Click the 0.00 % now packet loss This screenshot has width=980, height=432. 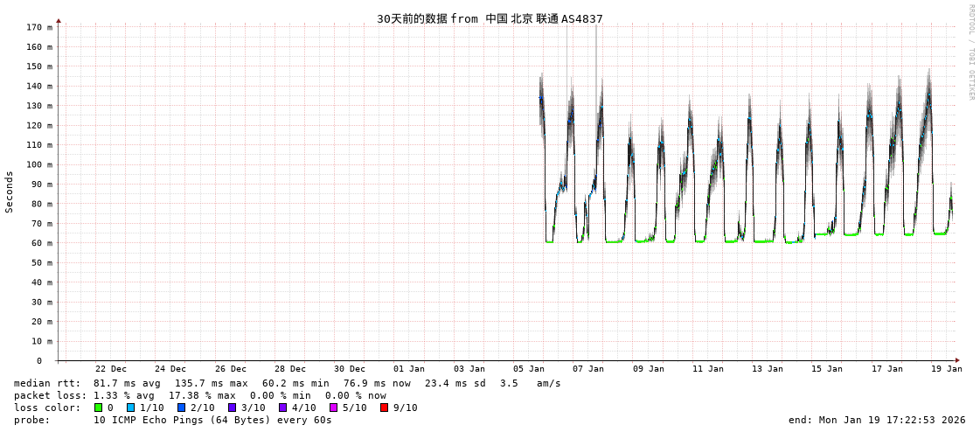[x=356, y=396]
